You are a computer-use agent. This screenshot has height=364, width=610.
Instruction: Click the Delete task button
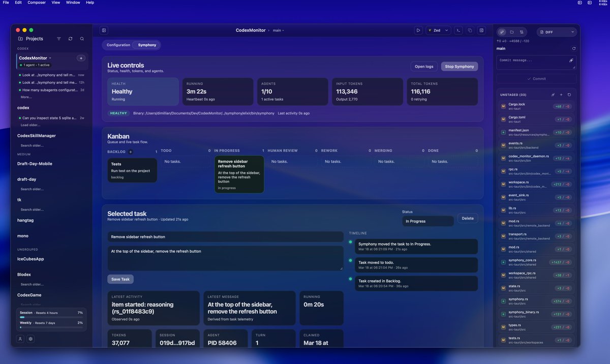pyautogui.click(x=468, y=218)
